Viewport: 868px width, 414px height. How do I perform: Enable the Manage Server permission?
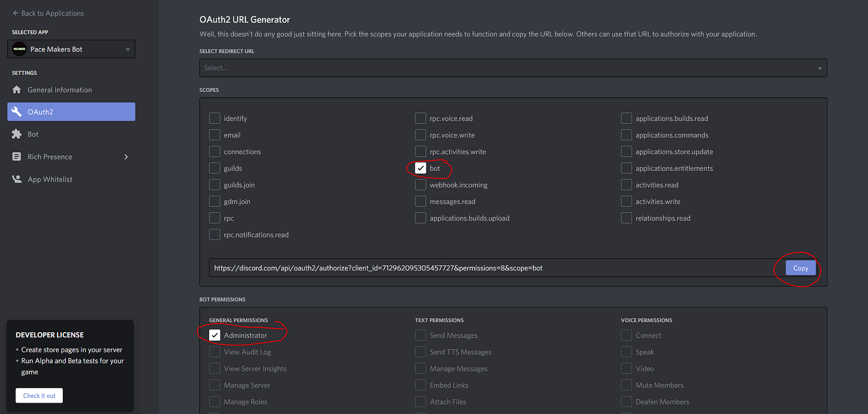tap(215, 385)
